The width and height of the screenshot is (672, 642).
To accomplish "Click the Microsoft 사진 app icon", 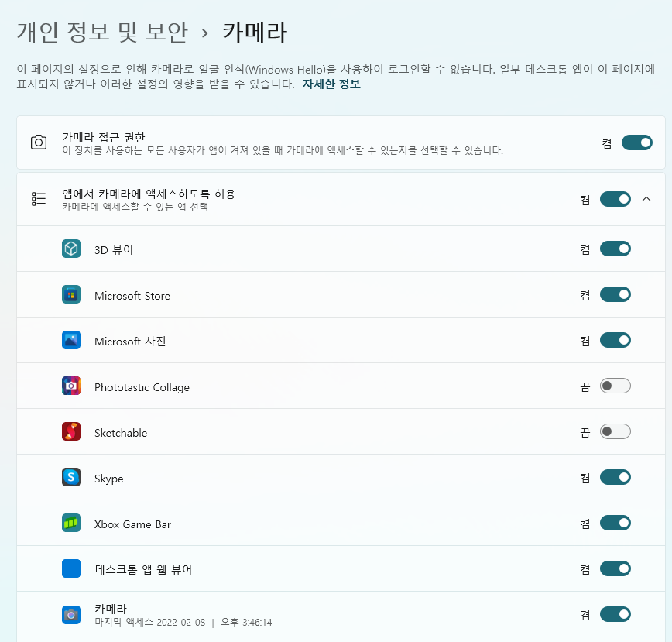I will (x=71, y=340).
